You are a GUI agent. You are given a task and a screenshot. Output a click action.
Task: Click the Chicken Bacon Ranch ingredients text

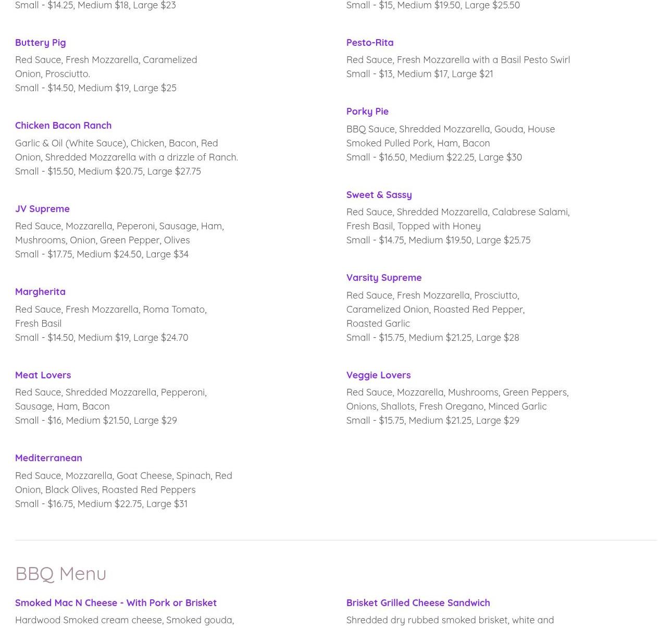(126, 150)
